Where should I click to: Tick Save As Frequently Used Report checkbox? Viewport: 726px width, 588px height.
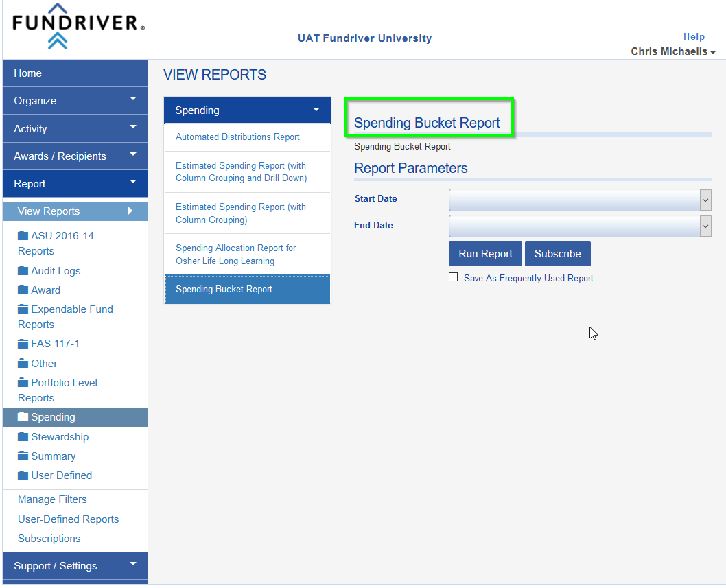454,277
